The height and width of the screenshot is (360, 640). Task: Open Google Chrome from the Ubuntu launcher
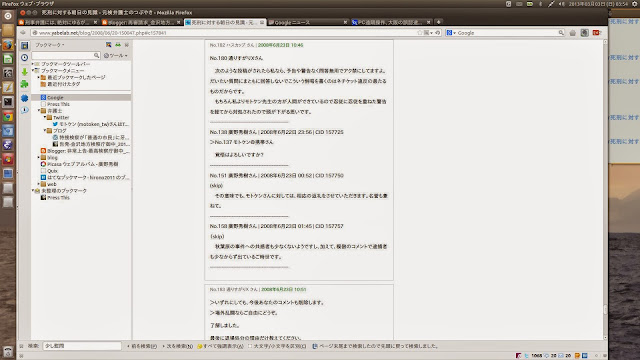click(x=8, y=117)
